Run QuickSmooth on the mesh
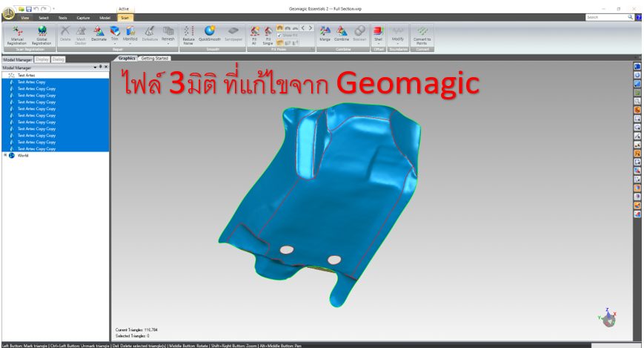The image size is (644, 348). (x=210, y=33)
